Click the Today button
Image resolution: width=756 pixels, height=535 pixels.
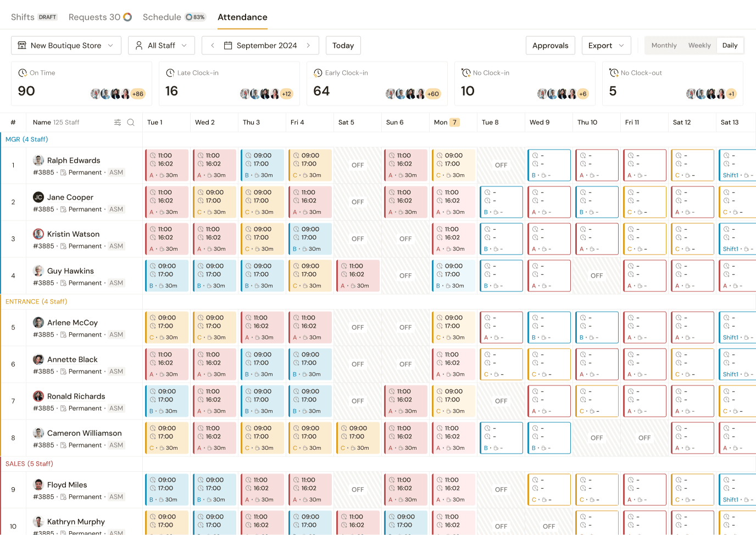tap(343, 46)
